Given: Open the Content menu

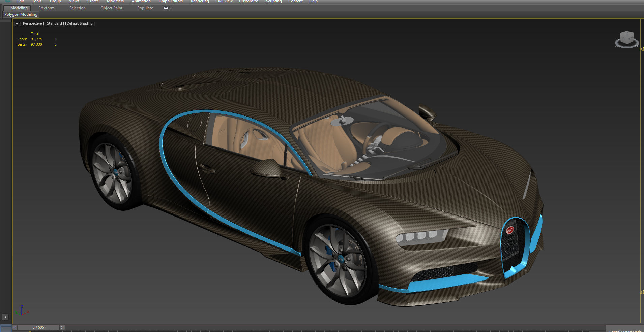Looking at the screenshot, I should click(x=295, y=1).
